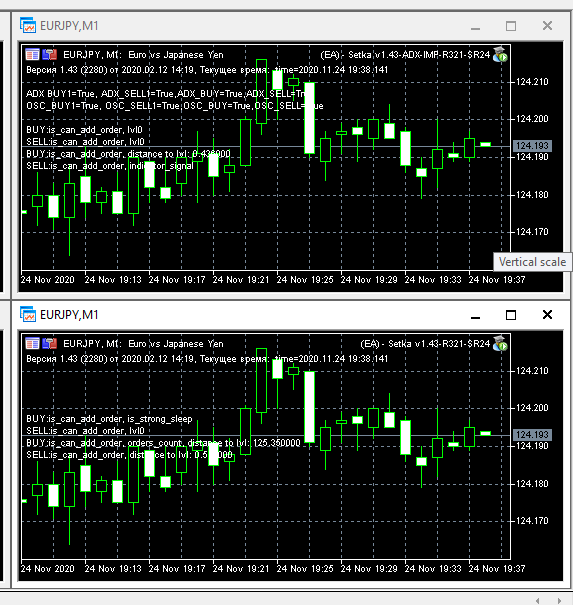Click the chart icon in the top EURJPY,M1 title bar
The image size is (573, 605).
(28, 25)
